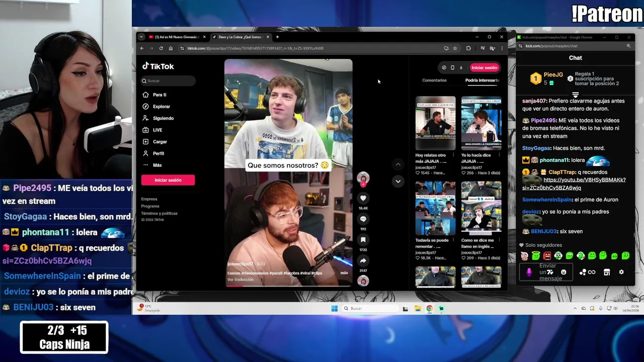644x362 pixels.
Task: Click the TikTok logo
Action: 158,66
